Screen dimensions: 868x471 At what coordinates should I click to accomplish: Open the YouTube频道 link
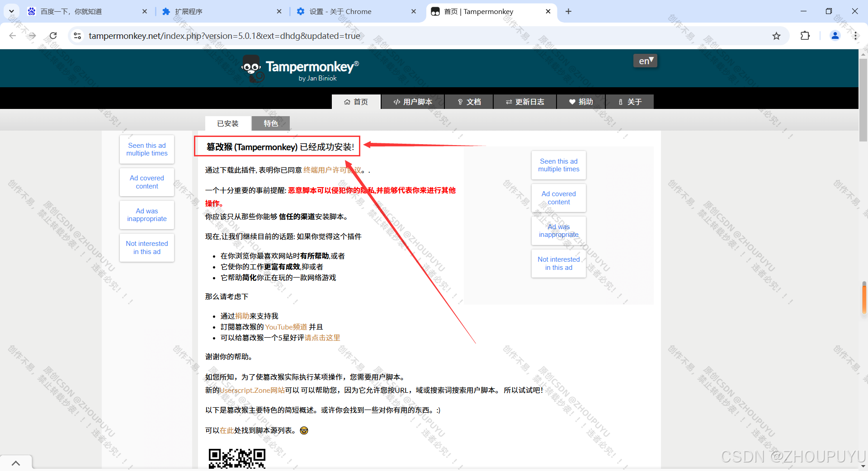(x=286, y=327)
